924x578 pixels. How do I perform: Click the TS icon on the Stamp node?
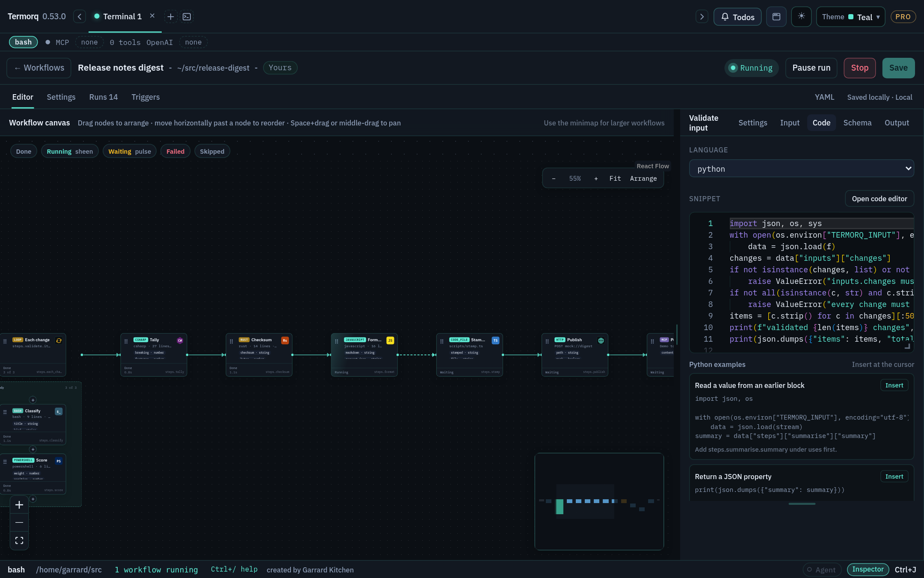[x=495, y=340]
